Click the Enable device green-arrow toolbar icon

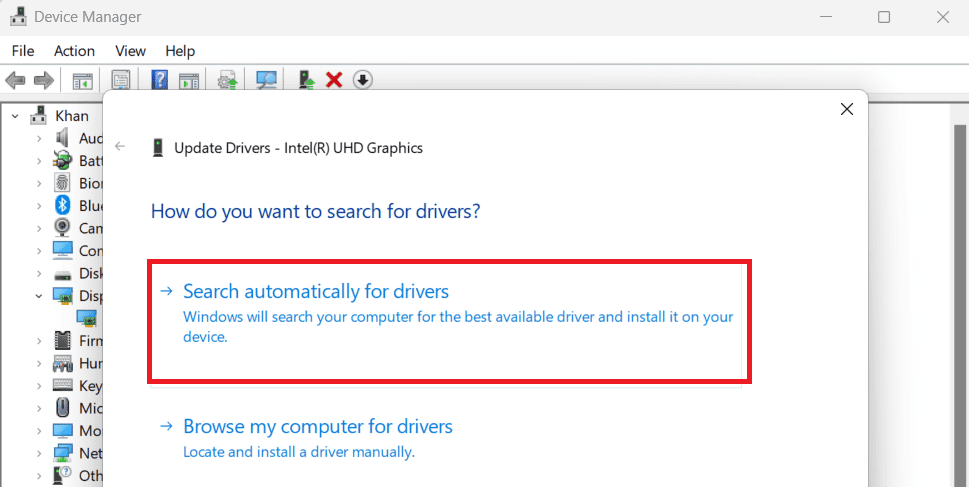click(x=307, y=80)
